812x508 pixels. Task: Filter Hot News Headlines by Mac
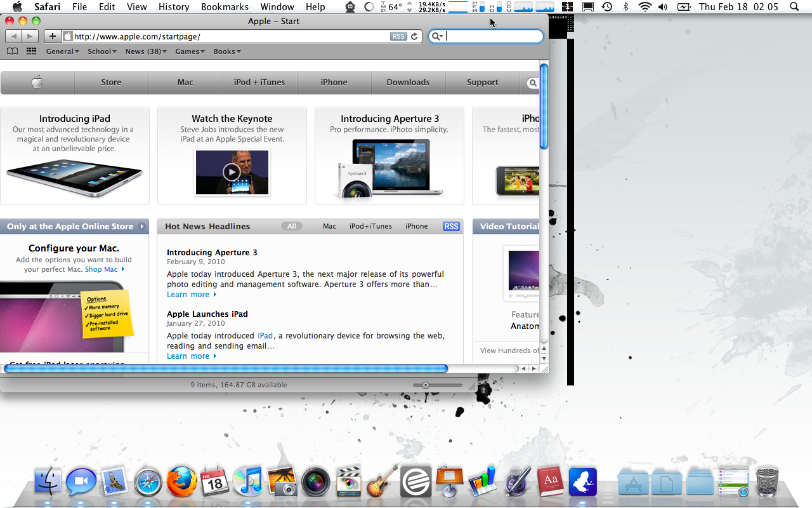pos(330,226)
